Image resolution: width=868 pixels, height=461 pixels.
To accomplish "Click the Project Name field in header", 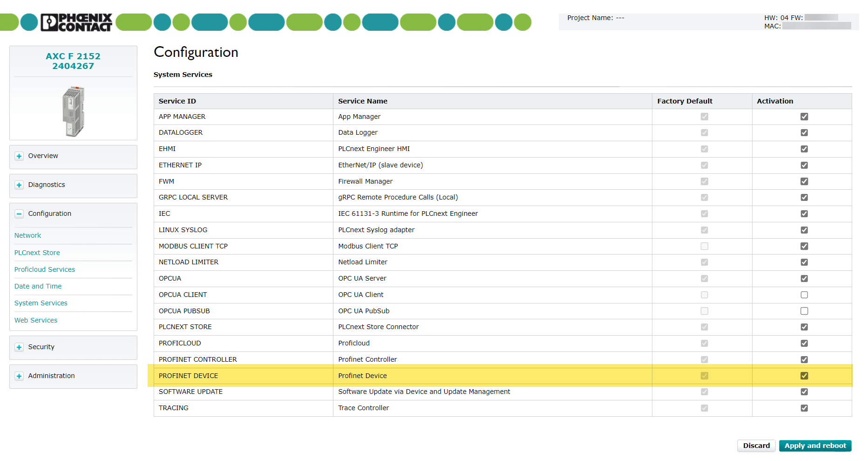I will point(596,18).
